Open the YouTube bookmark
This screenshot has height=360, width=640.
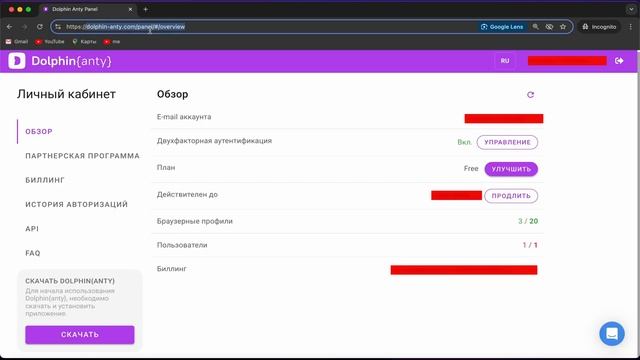50,42
